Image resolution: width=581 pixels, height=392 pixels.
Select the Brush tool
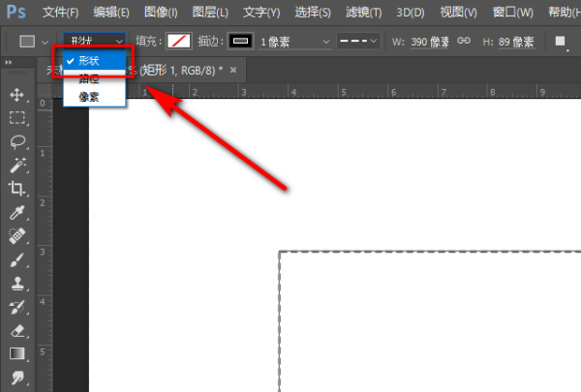(17, 259)
